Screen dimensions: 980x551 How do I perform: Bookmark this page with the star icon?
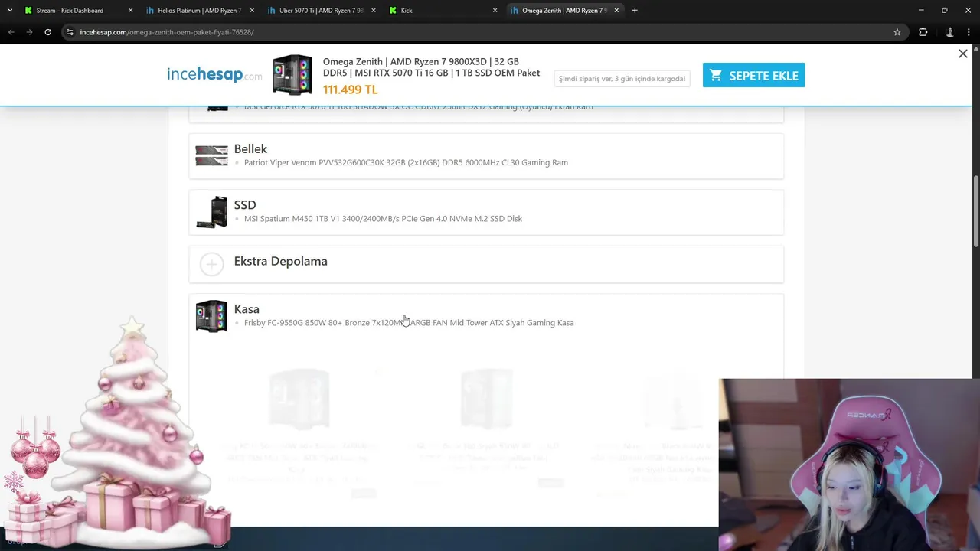[x=897, y=32]
